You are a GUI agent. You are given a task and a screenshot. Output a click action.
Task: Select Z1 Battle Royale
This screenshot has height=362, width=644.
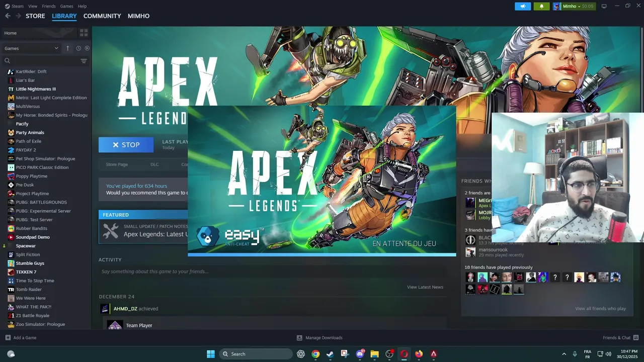click(x=33, y=316)
